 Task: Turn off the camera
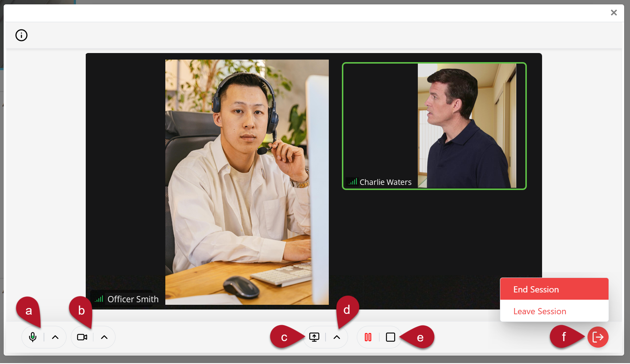82,337
